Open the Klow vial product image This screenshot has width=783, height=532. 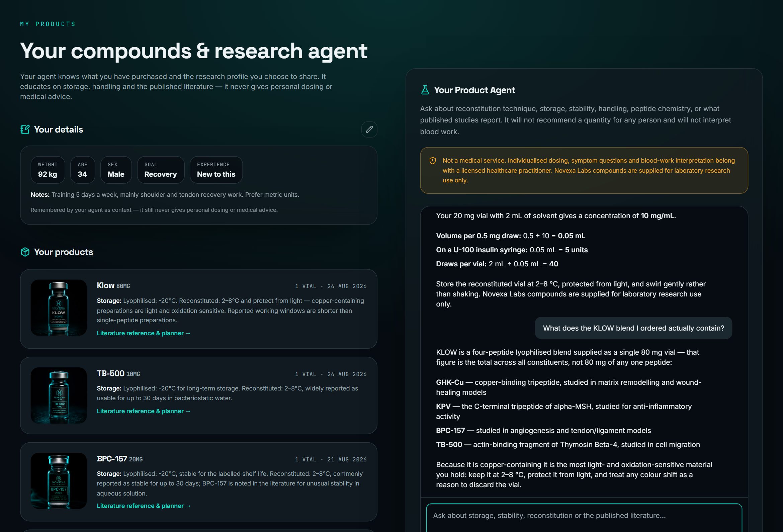tap(59, 307)
